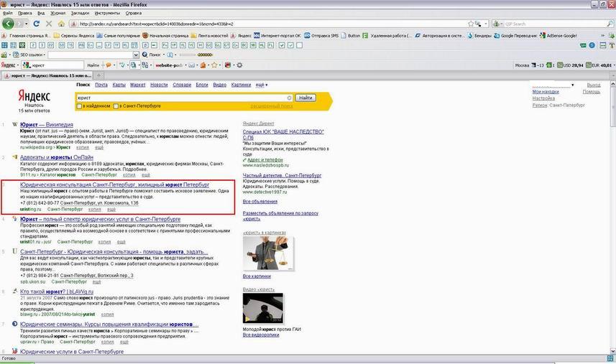
Task: Expand the 'ещё' services dropdown on Yandex page
Action: coord(262,85)
